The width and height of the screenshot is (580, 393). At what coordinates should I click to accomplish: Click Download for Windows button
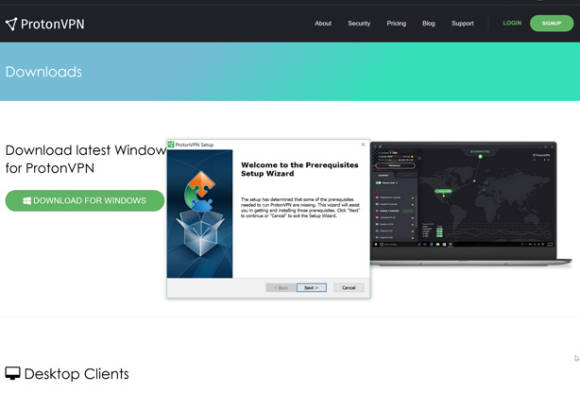tap(85, 201)
